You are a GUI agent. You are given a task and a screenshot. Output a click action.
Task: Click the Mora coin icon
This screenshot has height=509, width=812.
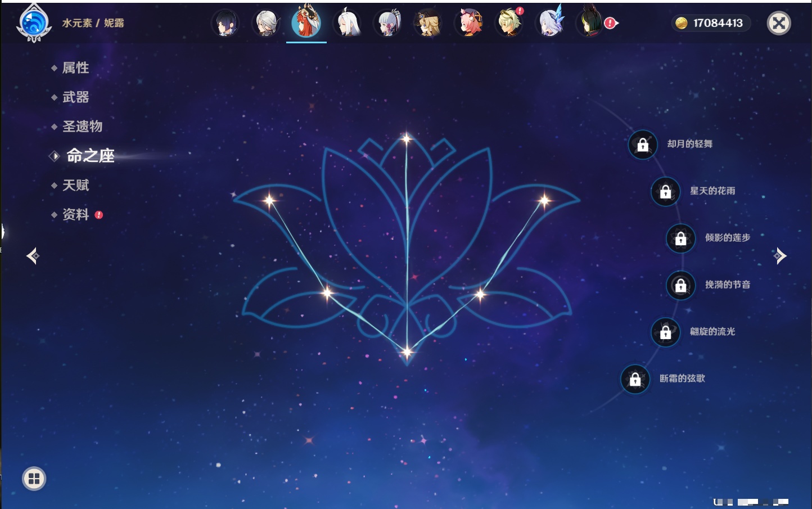(682, 23)
